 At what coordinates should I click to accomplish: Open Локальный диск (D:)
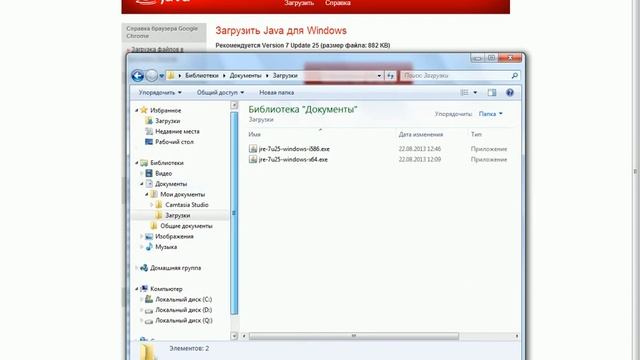point(183,310)
